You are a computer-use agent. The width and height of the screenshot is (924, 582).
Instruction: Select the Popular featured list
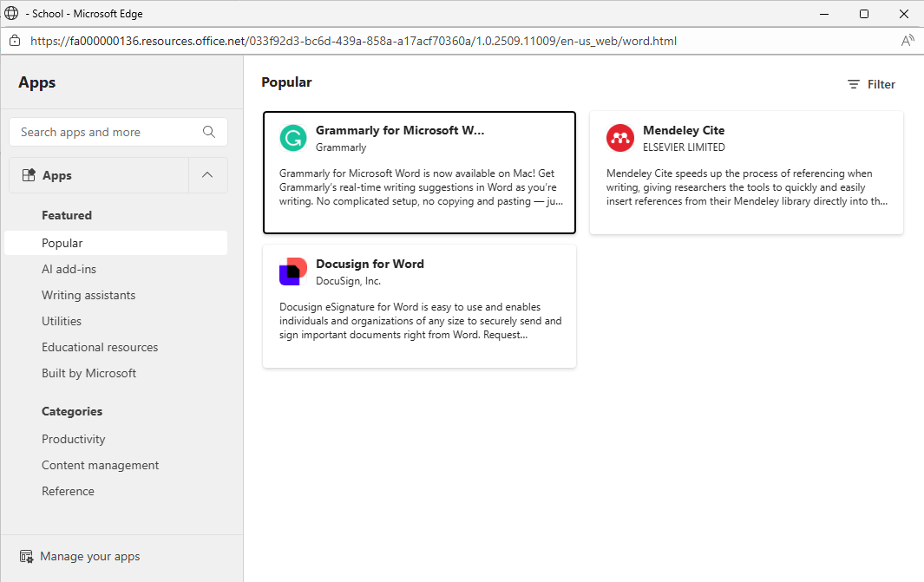(62, 244)
